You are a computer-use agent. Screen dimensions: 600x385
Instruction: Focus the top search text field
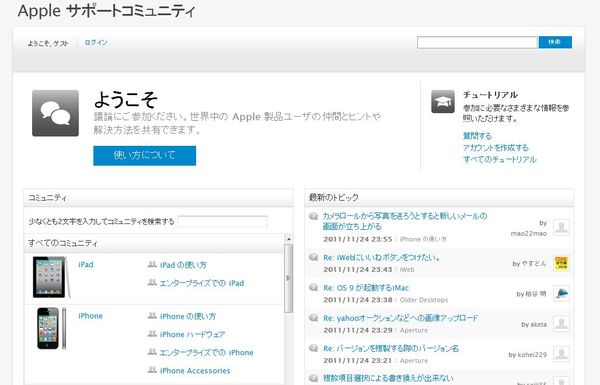tap(477, 42)
